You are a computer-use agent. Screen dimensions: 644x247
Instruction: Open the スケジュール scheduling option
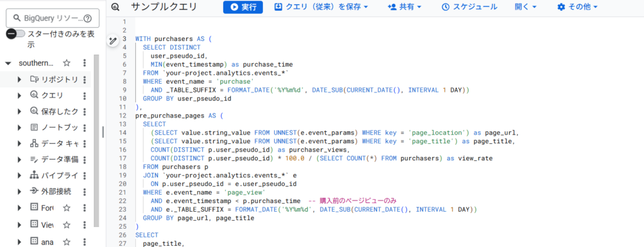(x=469, y=7)
